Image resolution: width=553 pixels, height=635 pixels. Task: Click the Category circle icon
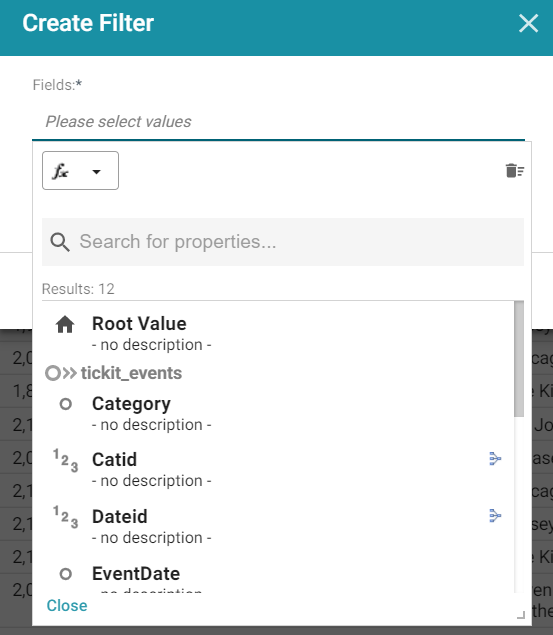(66, 404)
